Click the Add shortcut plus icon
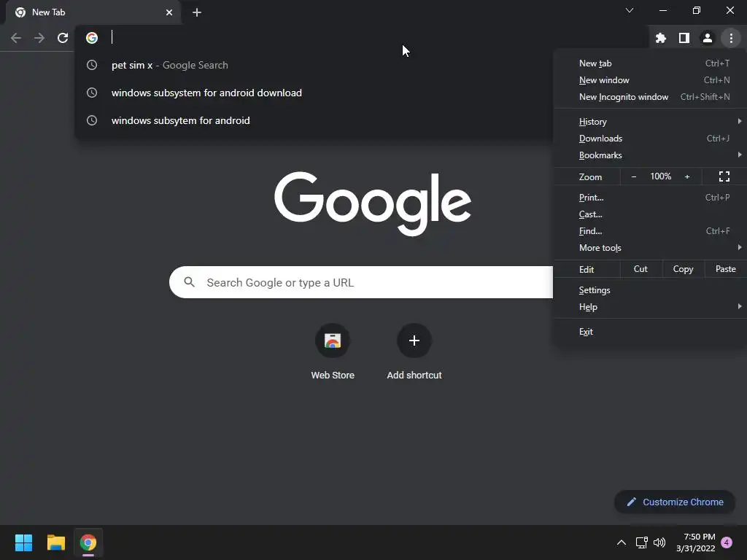 coord(414,341)
